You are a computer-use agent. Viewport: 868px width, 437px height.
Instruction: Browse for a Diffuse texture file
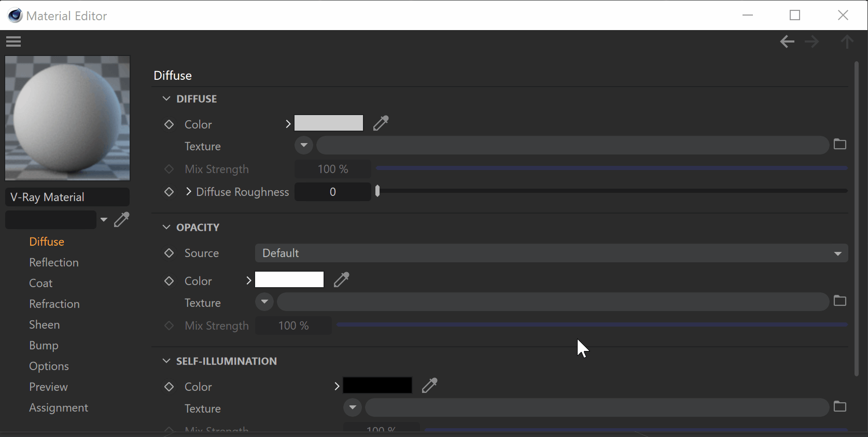click(x=840, y=144)
